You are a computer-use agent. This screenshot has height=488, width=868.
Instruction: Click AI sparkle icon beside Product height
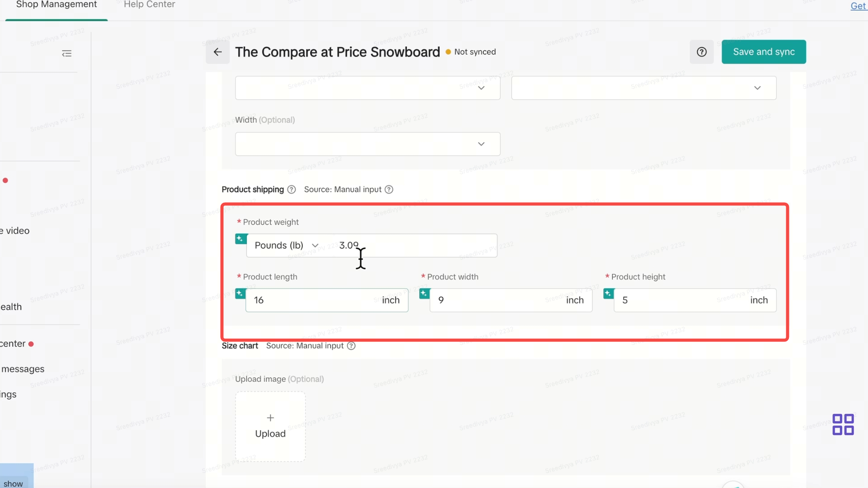(608, 294)
